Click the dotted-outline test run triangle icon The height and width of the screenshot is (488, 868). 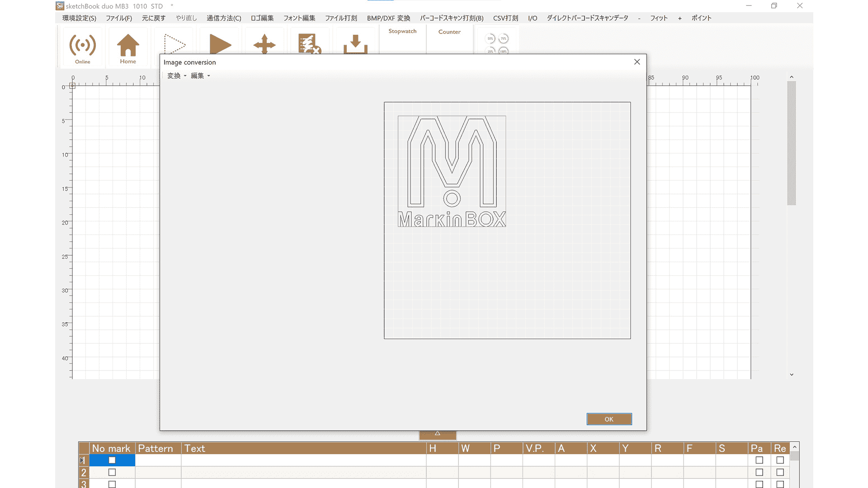(174, 44)
